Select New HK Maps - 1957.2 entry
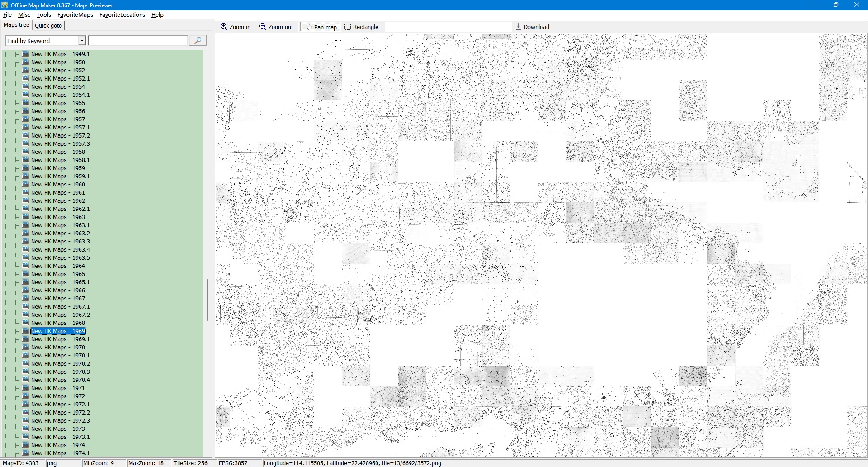The width and height of the screenshot is (868, 467). (x=60, y=136)
